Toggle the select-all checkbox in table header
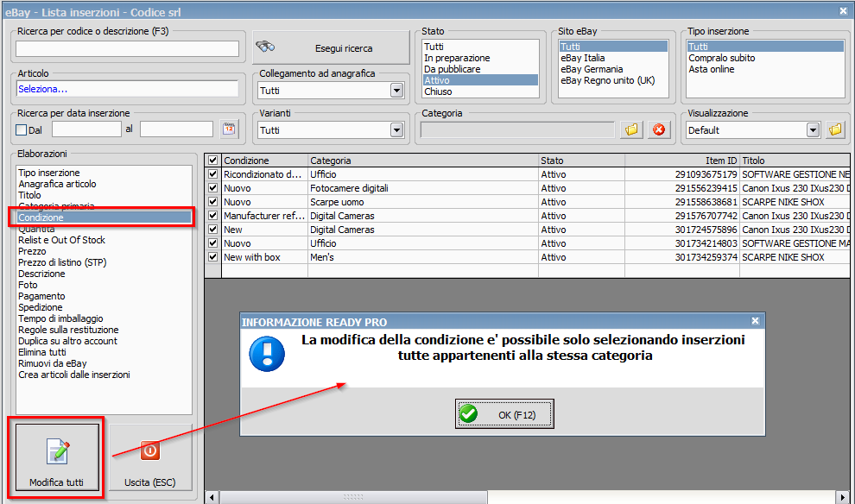Screen dimensions: 855x504 pyautogui.click(x=212, y=161)
